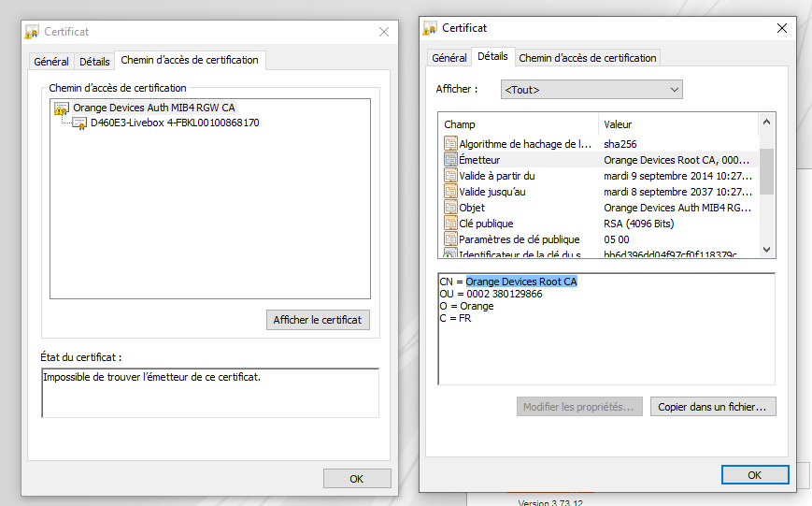Viewport: 812px width, 506px height.
Task: Click Copier dans un fichier button
Action: click(712, 407)
